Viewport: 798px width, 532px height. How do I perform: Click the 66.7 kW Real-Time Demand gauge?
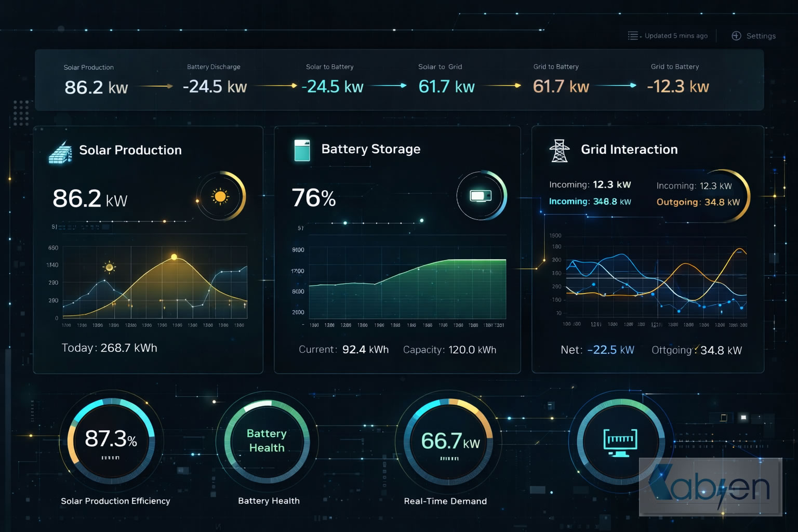click(449, 442)
